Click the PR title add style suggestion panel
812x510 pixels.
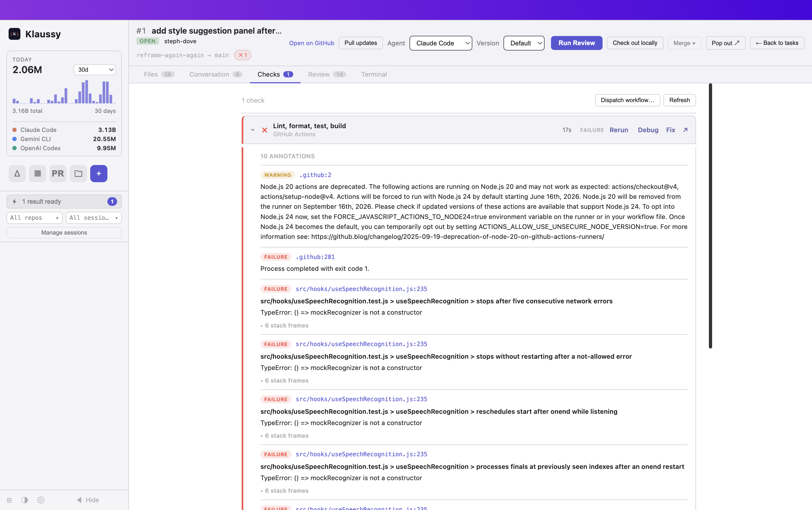point(216,31)
